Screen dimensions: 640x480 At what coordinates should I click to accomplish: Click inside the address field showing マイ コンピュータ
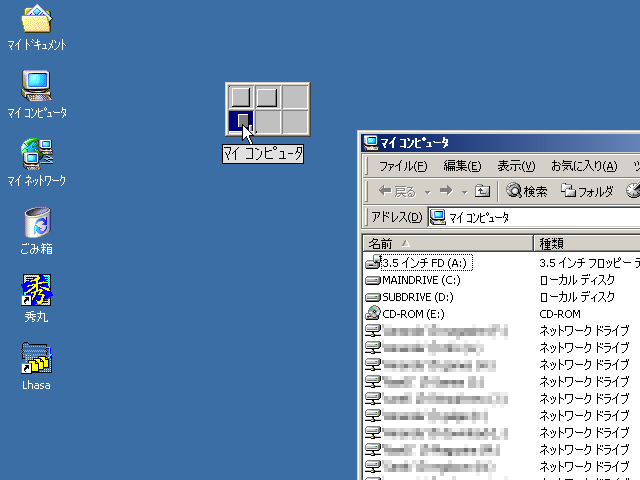click(x=534, y=217)
